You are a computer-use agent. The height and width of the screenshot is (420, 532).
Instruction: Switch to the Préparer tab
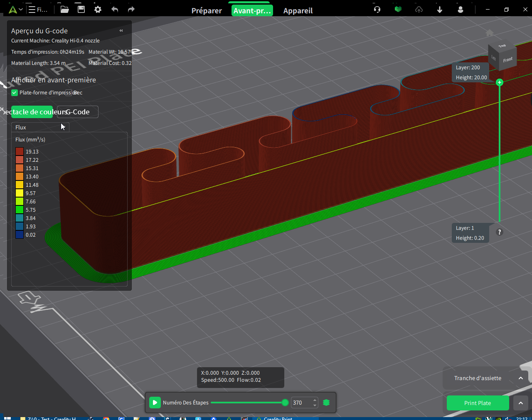click(x=207, y=10)
